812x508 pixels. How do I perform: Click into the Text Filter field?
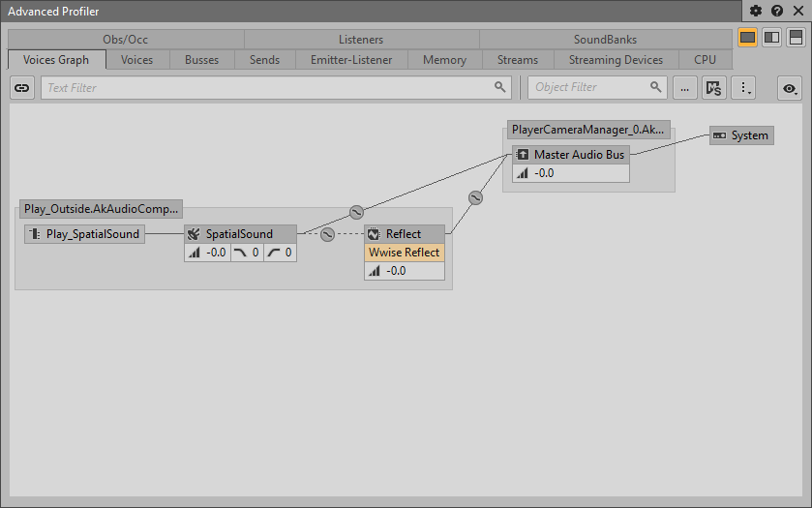click(x=261, y=87)
